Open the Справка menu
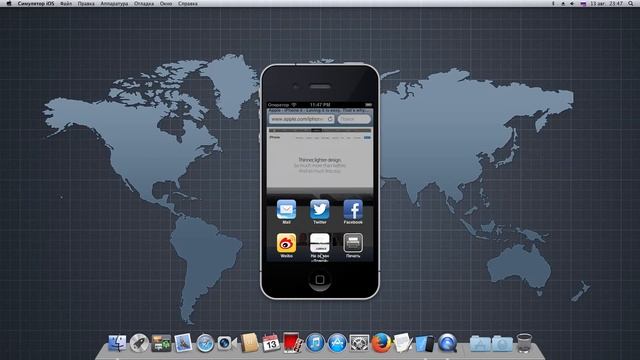640x360 pixels. pyautogui.click(x=188, y=3)
